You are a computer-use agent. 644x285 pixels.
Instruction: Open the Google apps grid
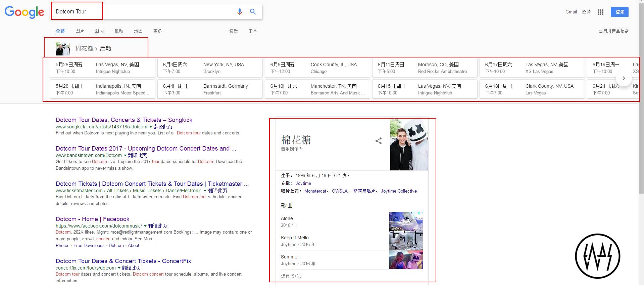point(600,12)
